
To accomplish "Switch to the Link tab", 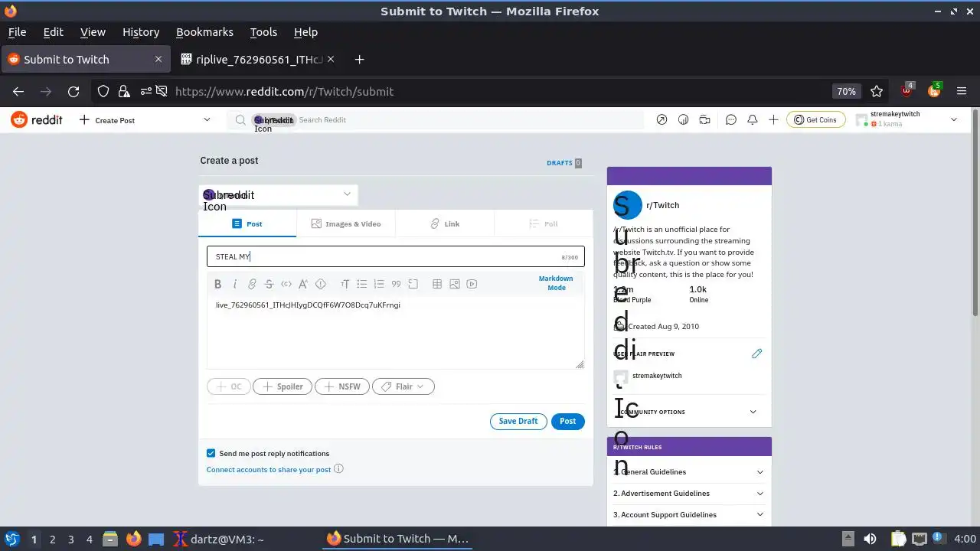I will [445, 223].
